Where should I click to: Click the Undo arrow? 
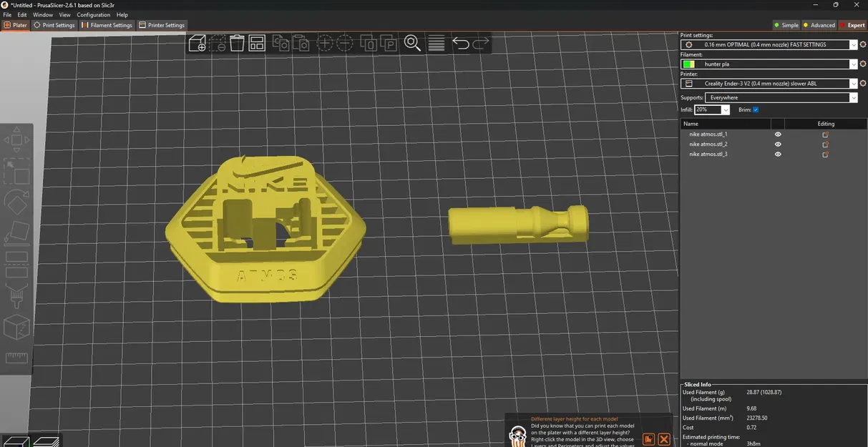[x=461, y=44]
